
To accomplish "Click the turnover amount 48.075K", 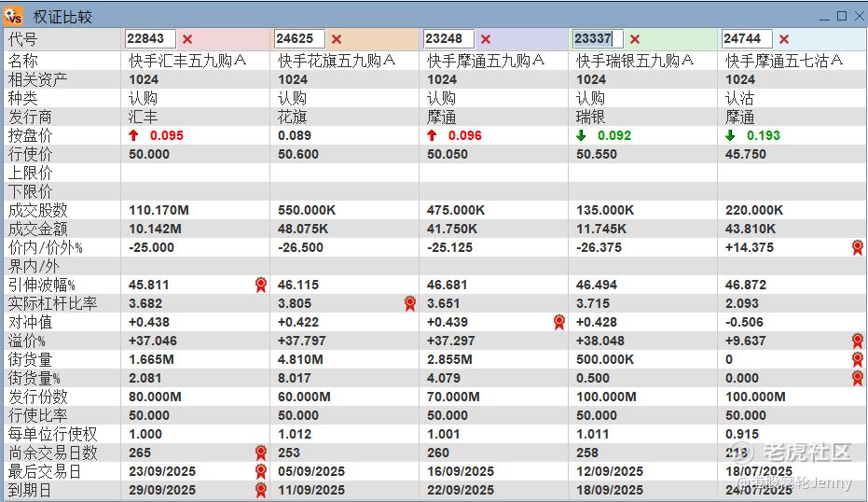I will 303,229.
